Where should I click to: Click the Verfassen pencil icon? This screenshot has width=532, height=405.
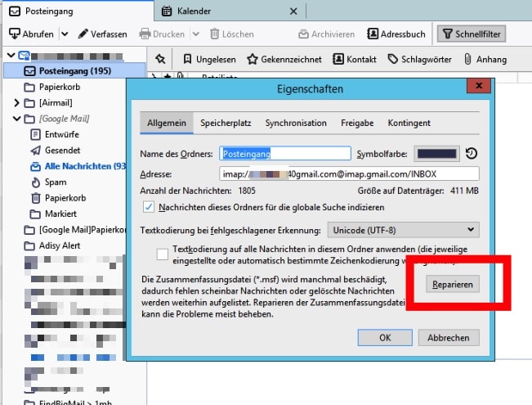[84, 34]
